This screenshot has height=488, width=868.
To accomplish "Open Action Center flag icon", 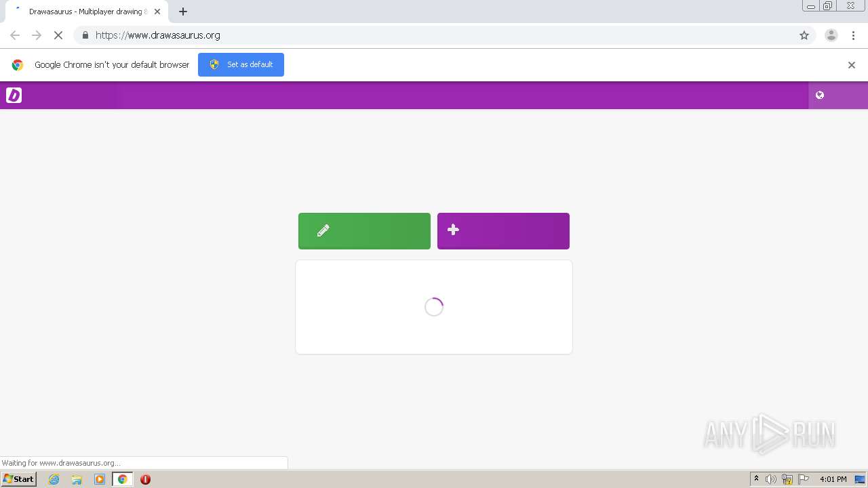I will tap(804, 479).
